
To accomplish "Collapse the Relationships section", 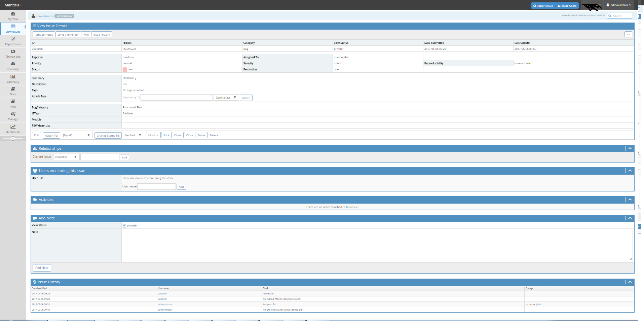I will [x=630, y=148].
